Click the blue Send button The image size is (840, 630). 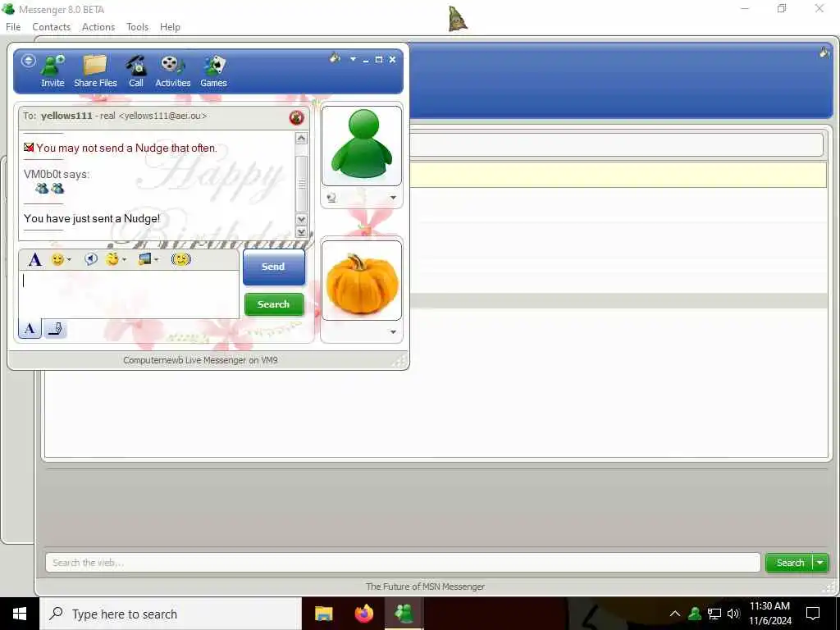pos(274,267)
